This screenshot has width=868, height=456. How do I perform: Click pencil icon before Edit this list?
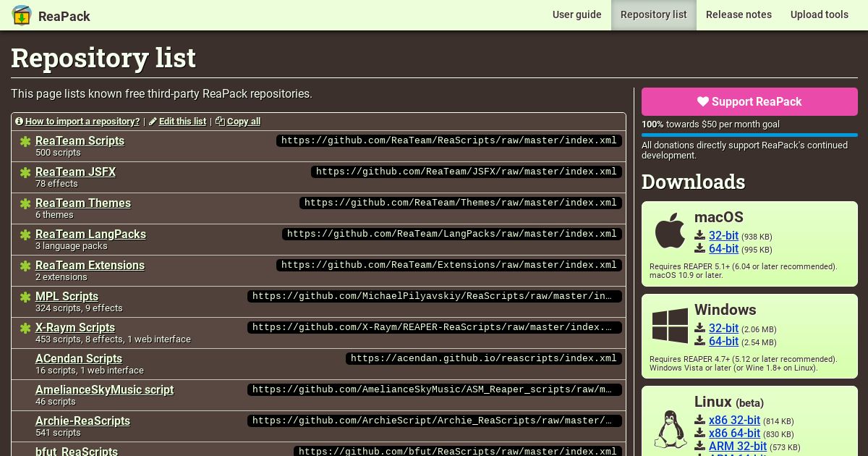click(x=153, y=122)
